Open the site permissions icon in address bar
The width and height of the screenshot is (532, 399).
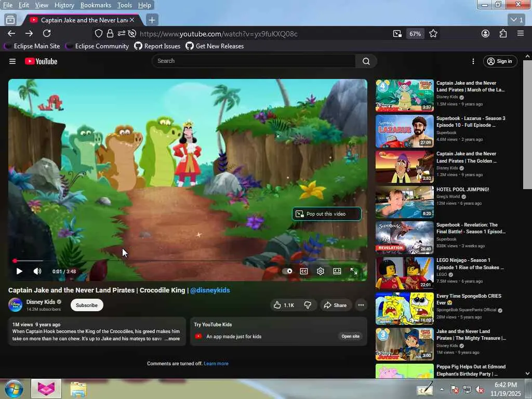(121, 33)
